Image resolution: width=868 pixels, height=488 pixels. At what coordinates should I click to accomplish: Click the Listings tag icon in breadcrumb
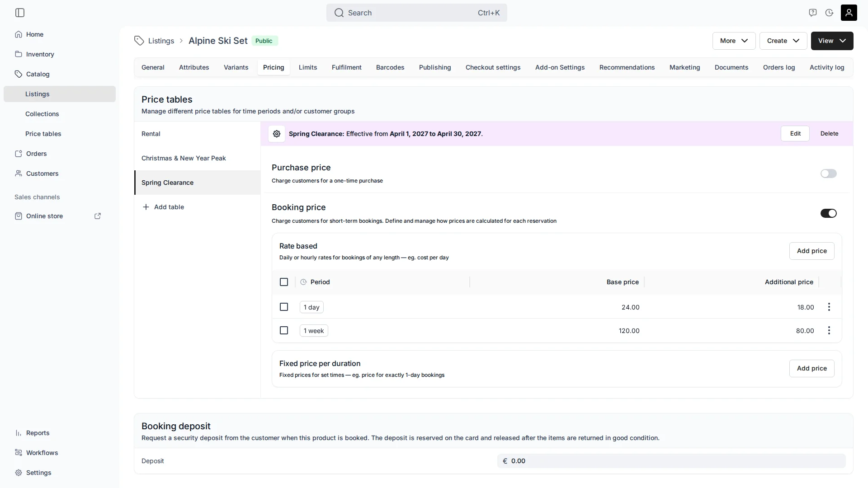tap(139, 41)
